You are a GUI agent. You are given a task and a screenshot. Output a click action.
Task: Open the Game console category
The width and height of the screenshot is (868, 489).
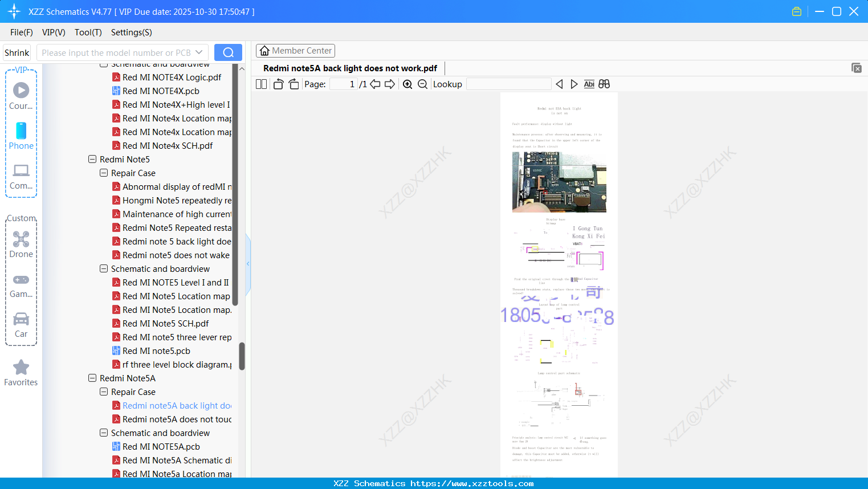[21, 286]
